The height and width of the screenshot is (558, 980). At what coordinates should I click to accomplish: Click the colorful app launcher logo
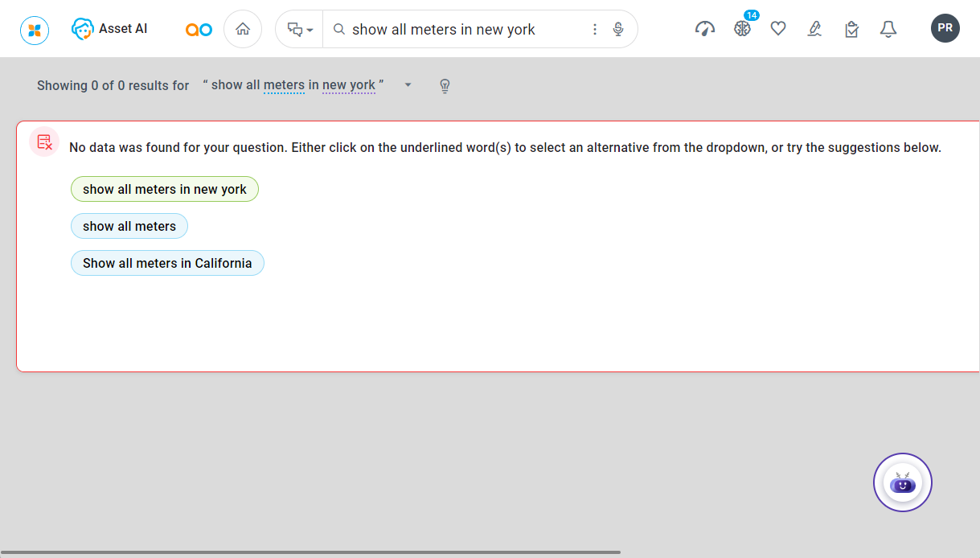(35, 30)
